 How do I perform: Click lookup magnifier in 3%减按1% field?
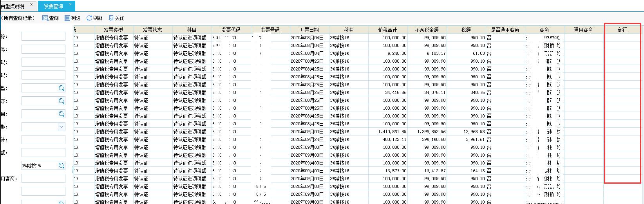pos(62,166)
